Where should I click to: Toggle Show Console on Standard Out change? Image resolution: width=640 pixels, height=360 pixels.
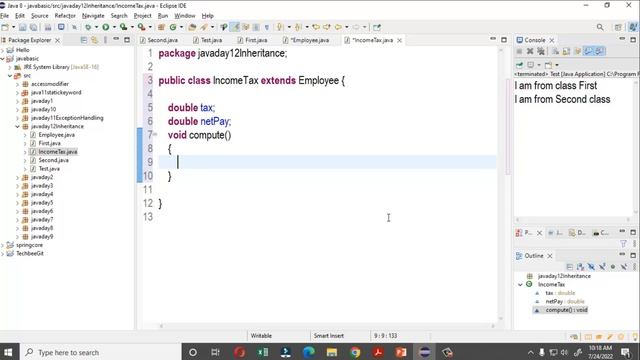tap(588, 51)
